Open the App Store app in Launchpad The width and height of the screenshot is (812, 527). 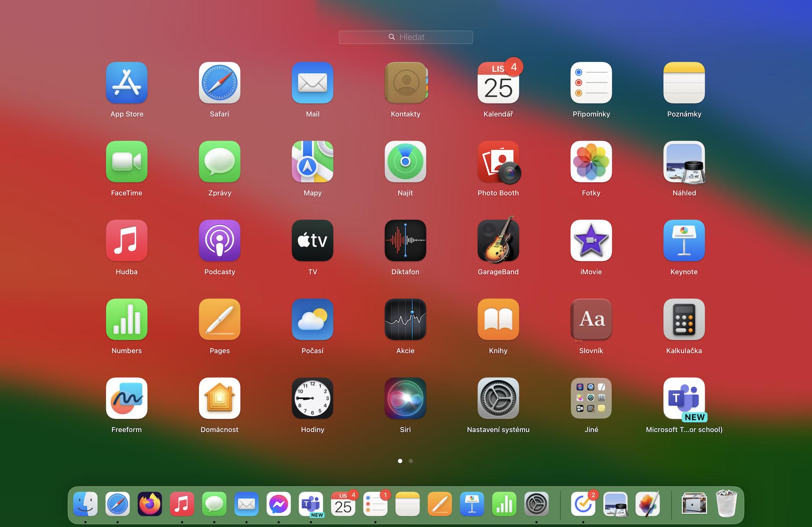pos(126,83)
